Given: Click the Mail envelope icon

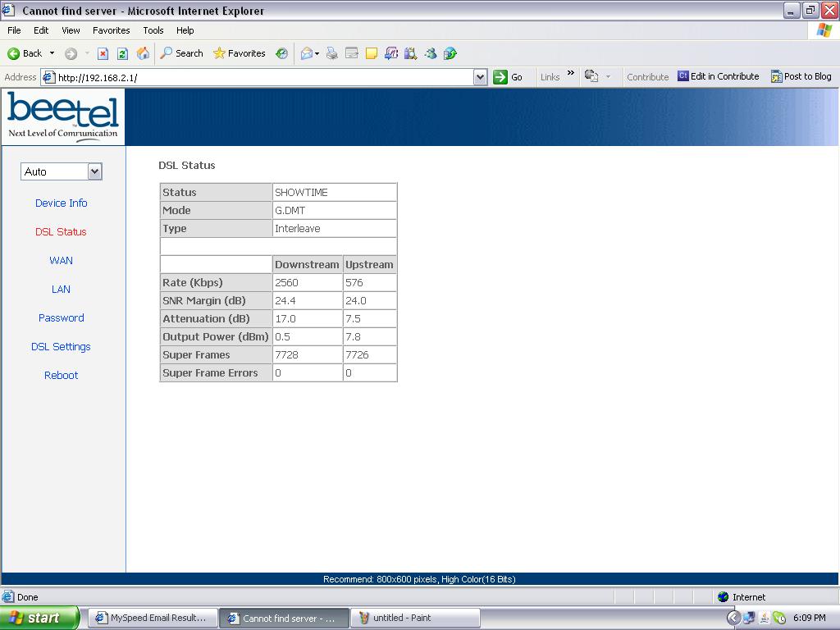Looking at the screenshot, I should tap(307, 53).
